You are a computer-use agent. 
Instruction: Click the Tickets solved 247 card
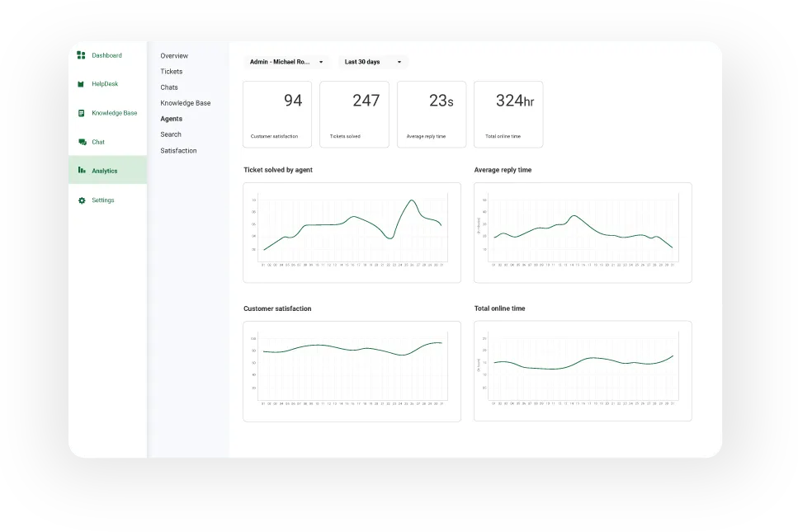[354, 114]
